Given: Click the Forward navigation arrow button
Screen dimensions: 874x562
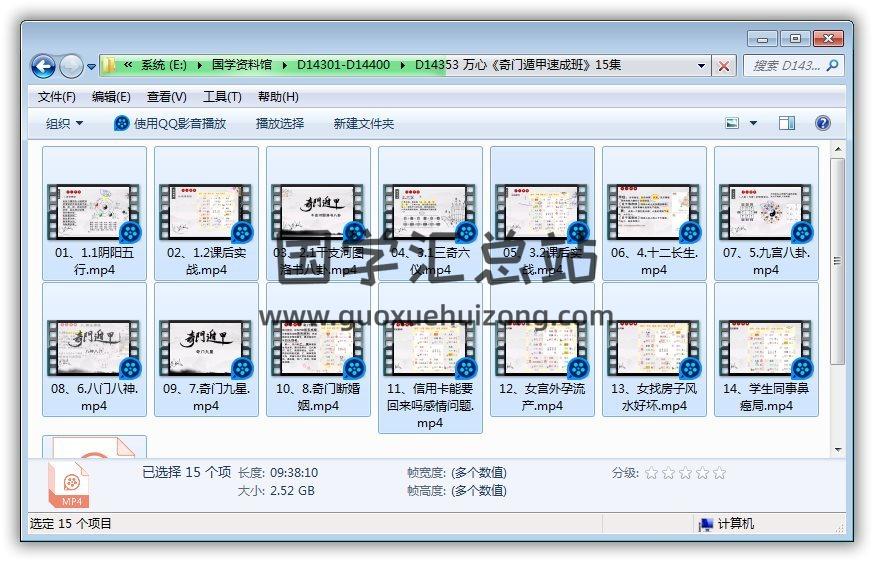Looking at the screenshot, I should [71, 66].
